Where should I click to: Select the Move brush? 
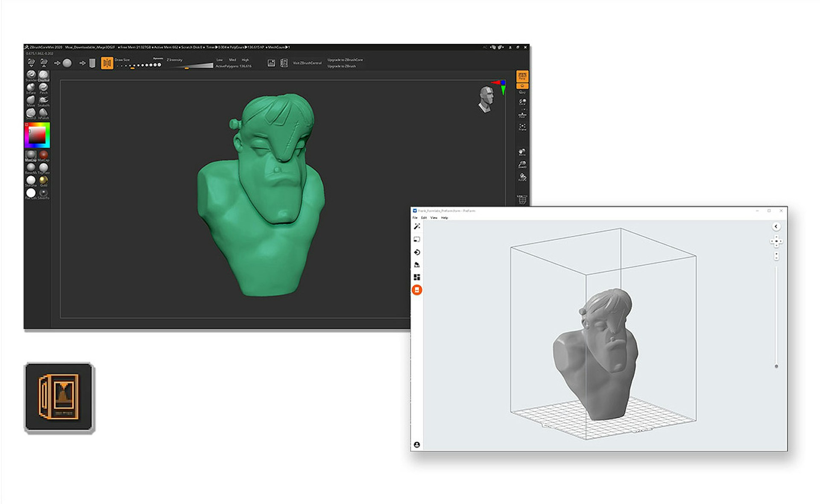(31, 101)
